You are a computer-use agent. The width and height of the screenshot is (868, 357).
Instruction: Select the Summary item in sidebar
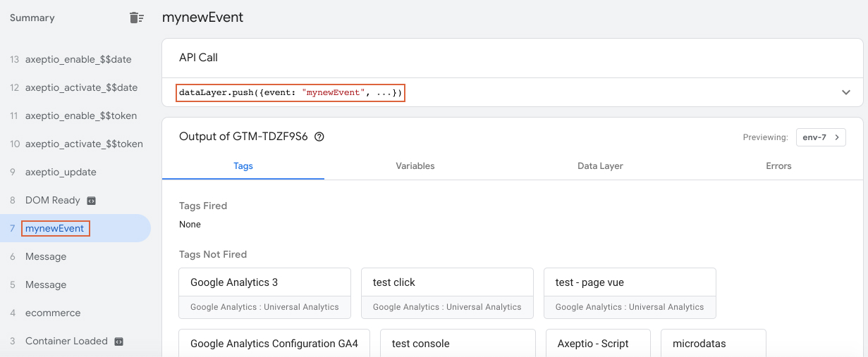32,18
